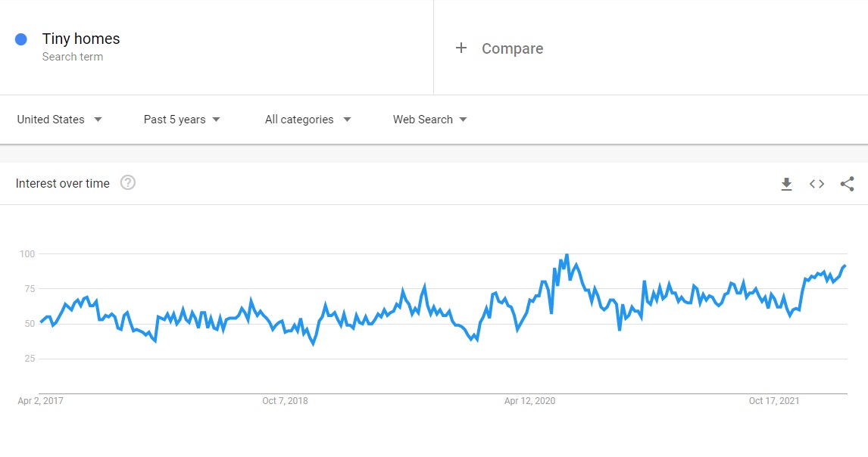Screen dimensions: 868x457
Task: Change the Past 5 years time range
Action: tap(183, 120)
